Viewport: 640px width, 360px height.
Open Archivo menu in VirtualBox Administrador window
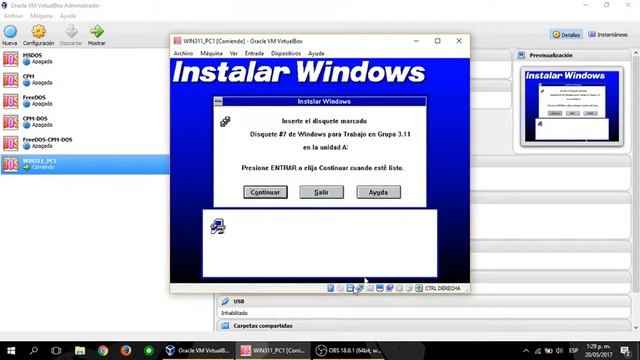click(13, 16)
